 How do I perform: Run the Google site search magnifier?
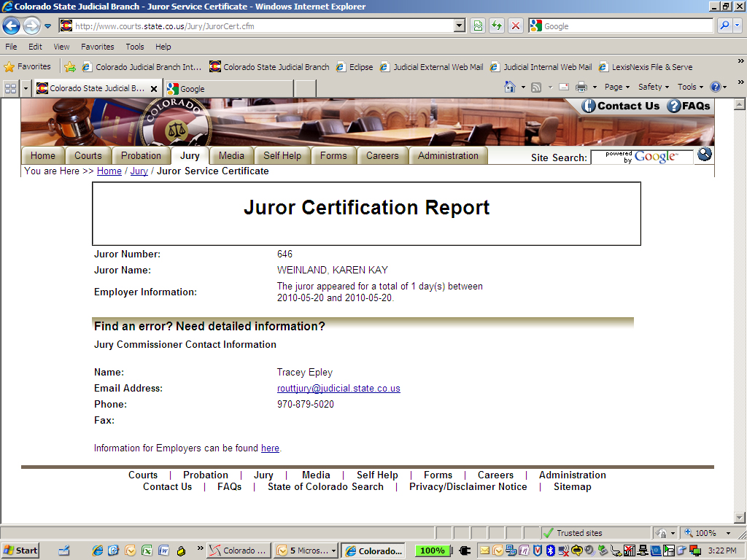click(x=703, y=154)
